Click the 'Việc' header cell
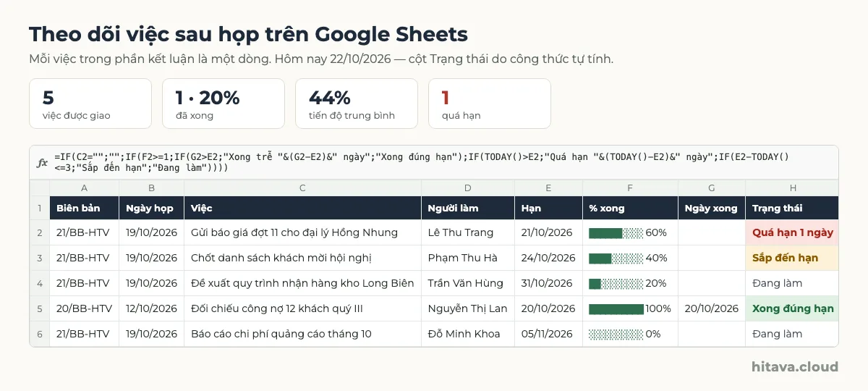Screen dimensions: 868x391 click(x=303, y=209)
